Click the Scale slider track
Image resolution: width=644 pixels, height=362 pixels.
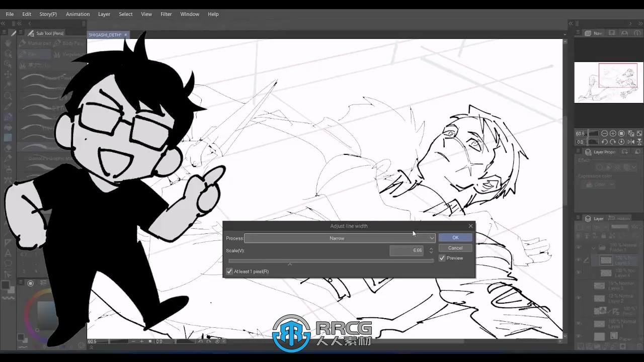(331, 261)
